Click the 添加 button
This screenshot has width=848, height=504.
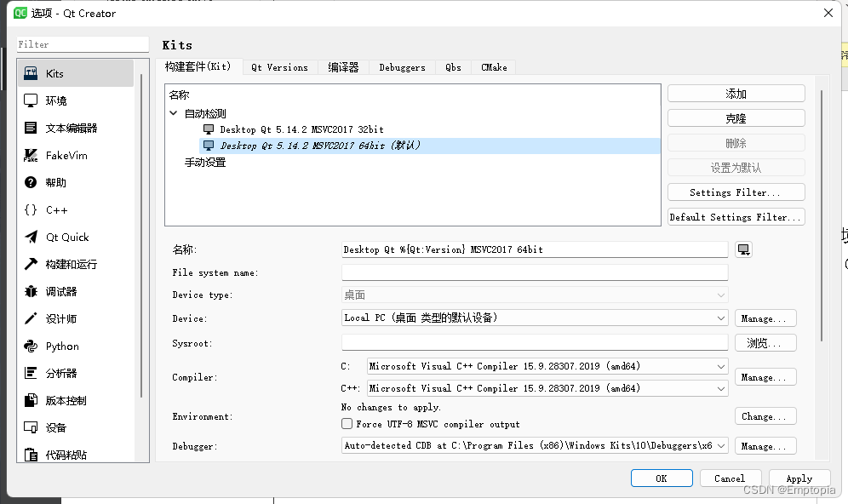(x=736, y=94)
